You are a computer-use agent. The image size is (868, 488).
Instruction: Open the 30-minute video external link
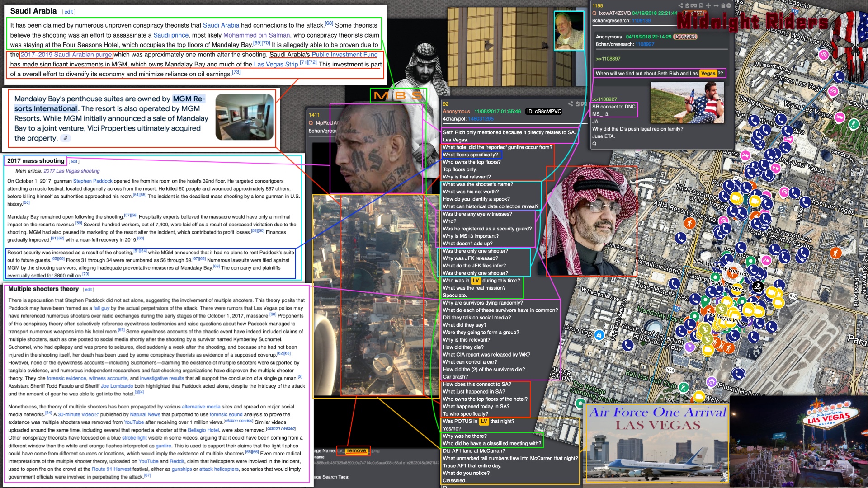coord(78,414)
